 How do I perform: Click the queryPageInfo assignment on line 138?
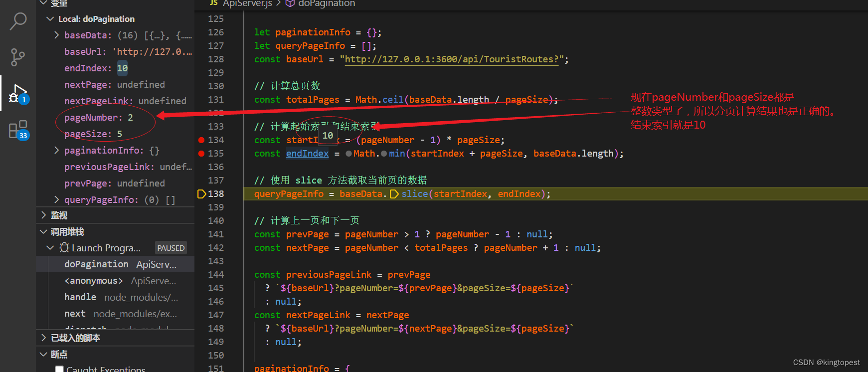[x=289, y=194]
